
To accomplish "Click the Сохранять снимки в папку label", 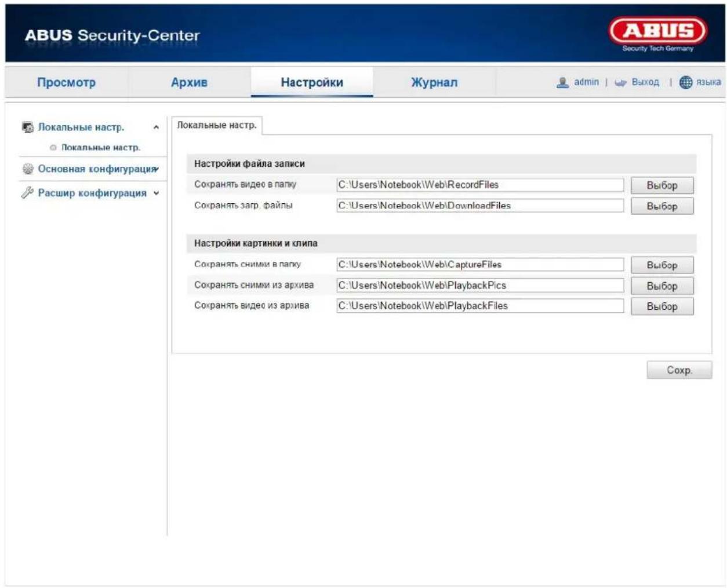I will (x=248, y=264).
